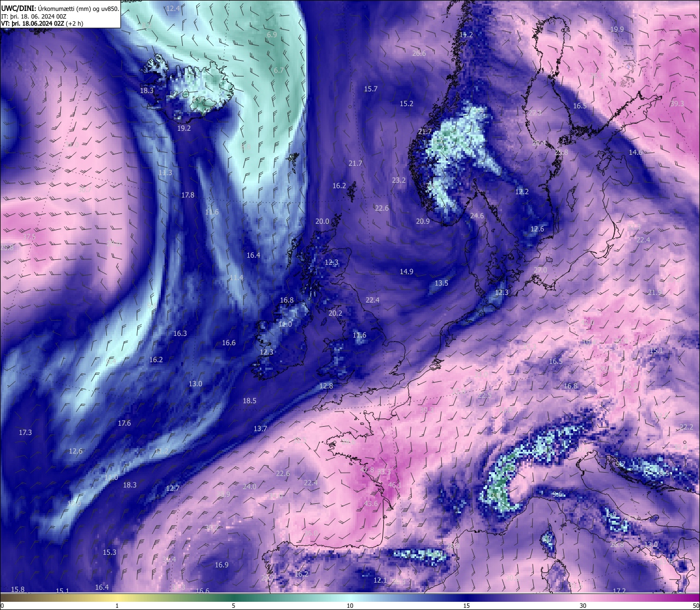This screenshot has width=700, height=610.
Task: Click the 20.0 value north of Scotland
Action: pyautogui.click(x=322, y=221)
